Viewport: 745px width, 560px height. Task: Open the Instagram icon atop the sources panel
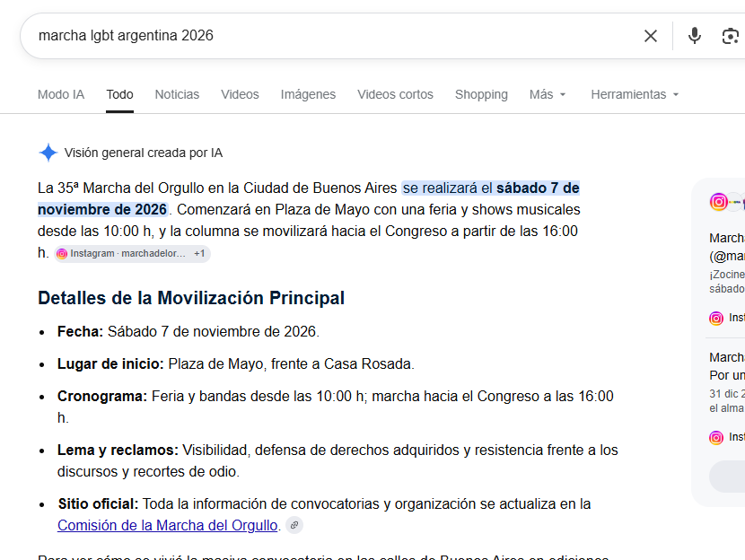click(718, 202)
